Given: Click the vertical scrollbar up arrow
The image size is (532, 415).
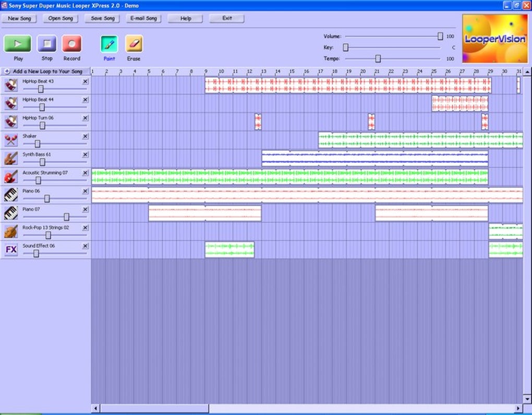Looking at the screenshot, I should click(x=527, y=72).
